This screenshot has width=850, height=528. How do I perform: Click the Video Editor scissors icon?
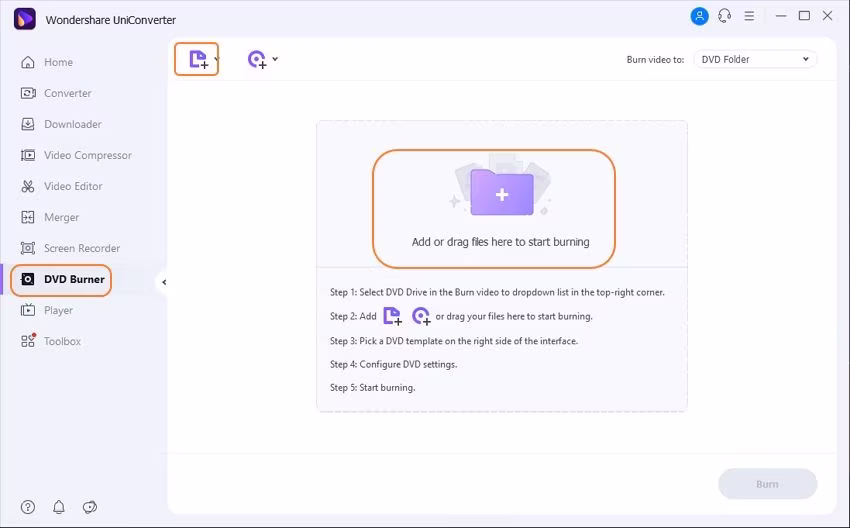(x=28, y=186)
